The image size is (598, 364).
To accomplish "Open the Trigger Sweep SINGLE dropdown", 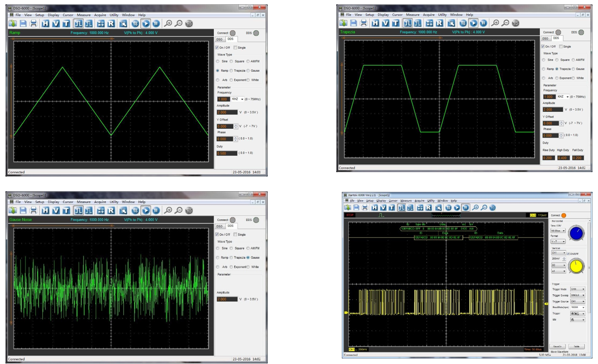I will coord(578,295).
